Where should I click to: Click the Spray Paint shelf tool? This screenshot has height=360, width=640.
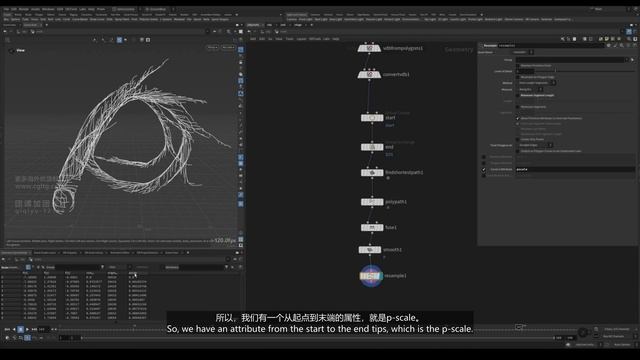click(122, 19)
